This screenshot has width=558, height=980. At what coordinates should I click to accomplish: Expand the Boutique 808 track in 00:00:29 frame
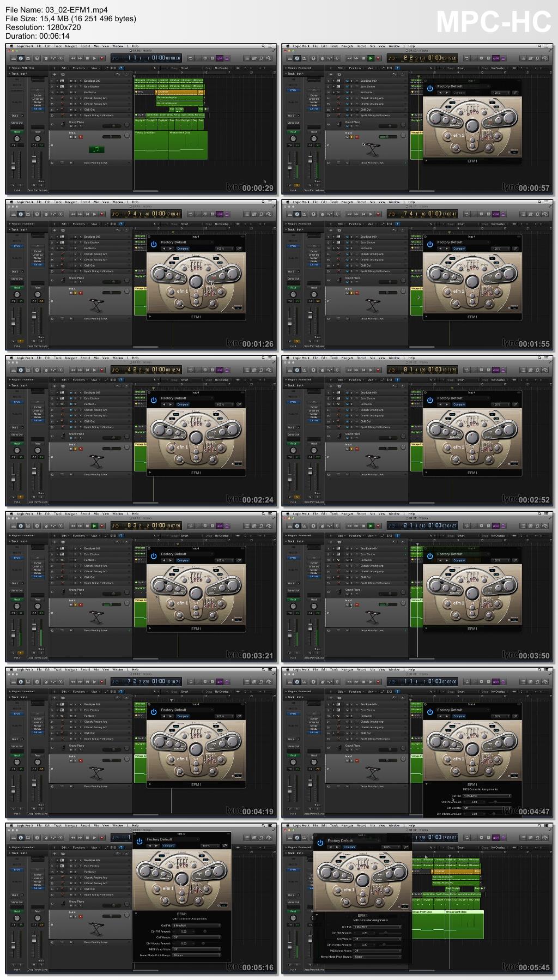pyautogui.click(x=57, y=81)
